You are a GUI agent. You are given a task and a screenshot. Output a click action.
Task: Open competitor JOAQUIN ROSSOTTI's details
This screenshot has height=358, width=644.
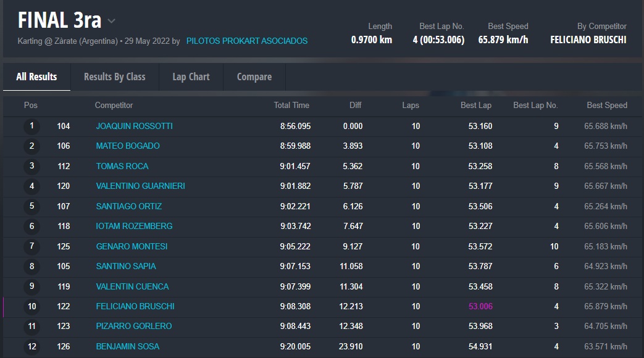pyautogui.click(x=134, y=126)
